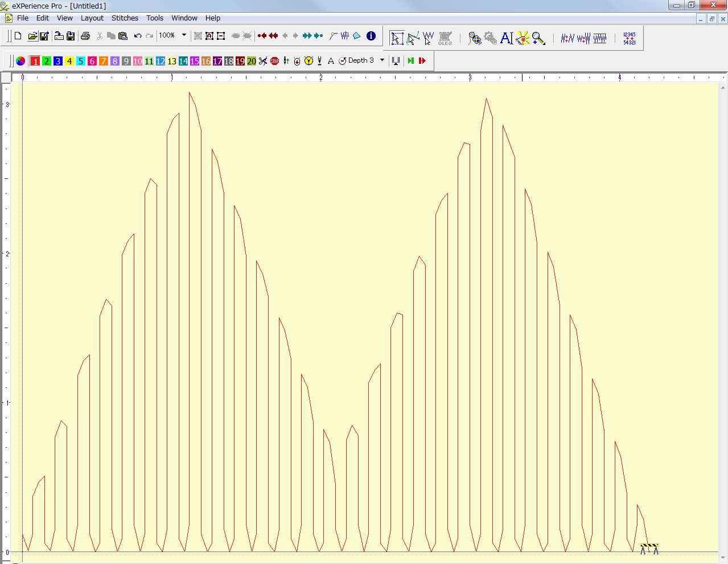The height and width of the screenshot is (564, 728).
Task: Open the Stitches menu
Action: pyautogui.click(x=125, y=18)
